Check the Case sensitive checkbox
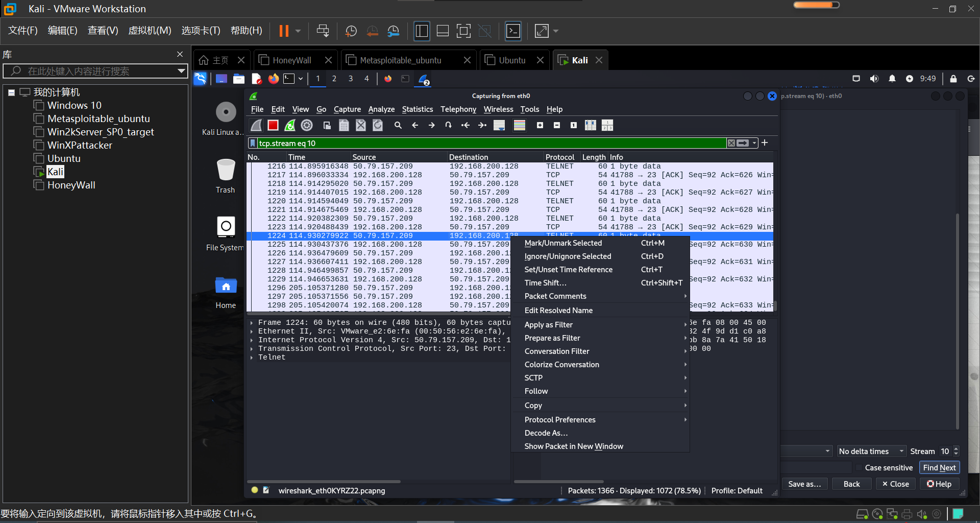The image size is (980, 523). [860, 468]
